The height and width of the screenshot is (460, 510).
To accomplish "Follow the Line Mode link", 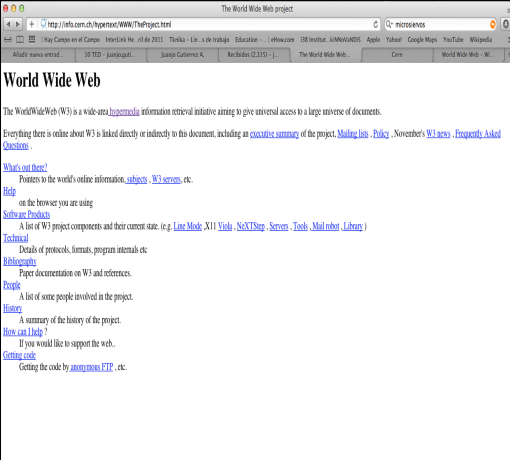I will coord(188,226).
